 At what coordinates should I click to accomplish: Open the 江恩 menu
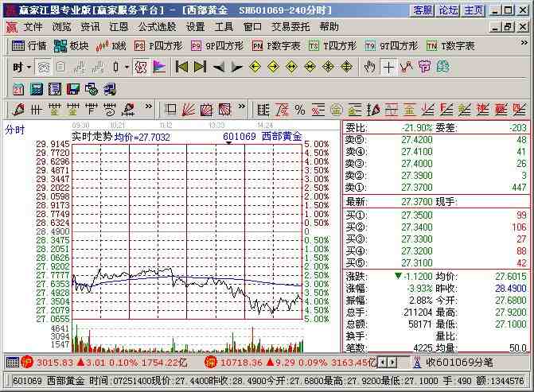(x=119, y=26)
